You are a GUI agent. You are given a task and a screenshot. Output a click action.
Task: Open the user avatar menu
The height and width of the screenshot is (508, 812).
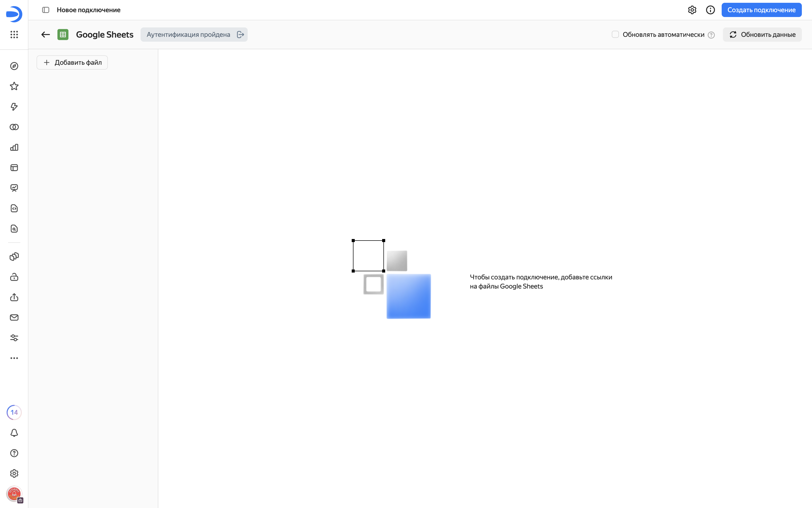(14, 494)
